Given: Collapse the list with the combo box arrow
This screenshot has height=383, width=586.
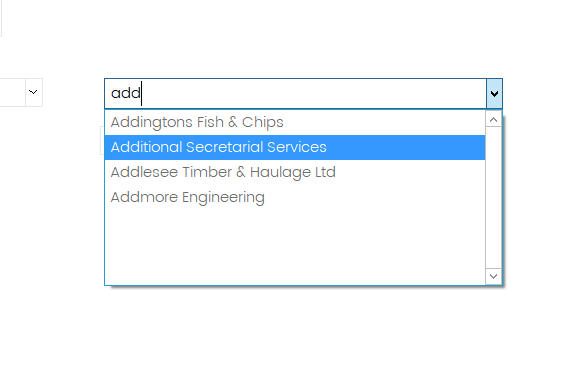Looking at the screenshot, I should tap(494, 93).
